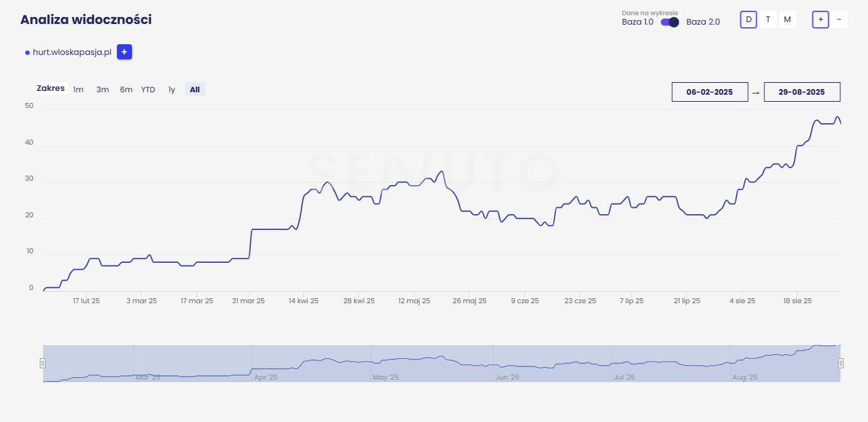Click the blue plus add-domain button

(124, 52)
